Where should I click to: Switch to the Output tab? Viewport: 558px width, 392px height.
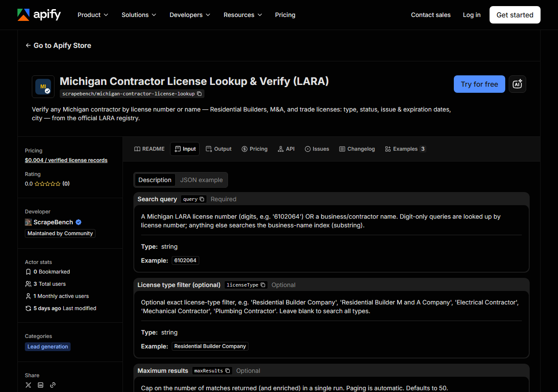[218, 149]
